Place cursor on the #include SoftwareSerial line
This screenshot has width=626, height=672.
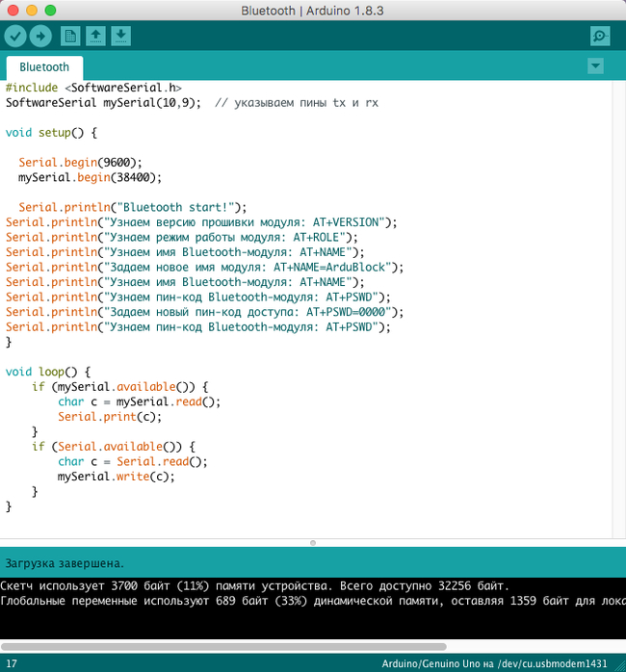point(93,88)
